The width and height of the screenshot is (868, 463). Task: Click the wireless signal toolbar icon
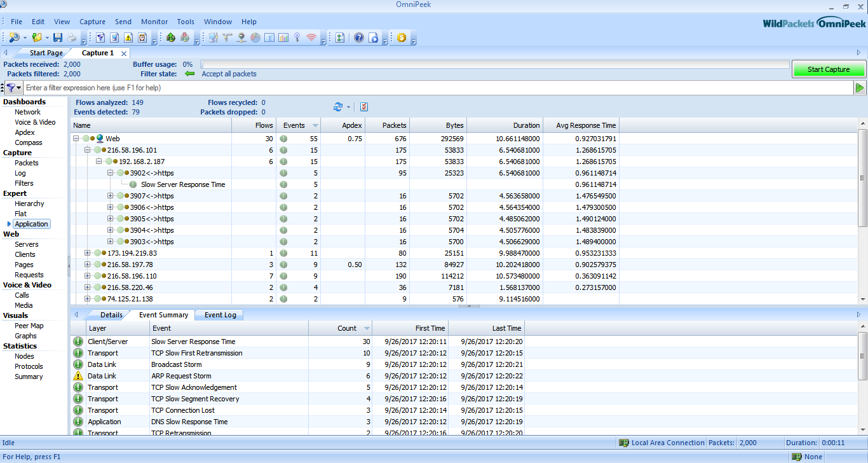point(311,38)
